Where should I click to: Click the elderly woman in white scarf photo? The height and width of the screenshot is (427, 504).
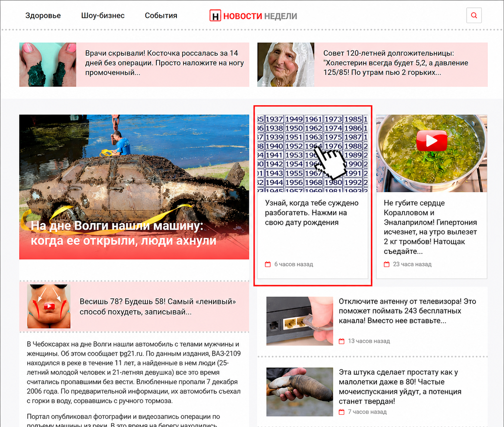(x=286, y=64)
